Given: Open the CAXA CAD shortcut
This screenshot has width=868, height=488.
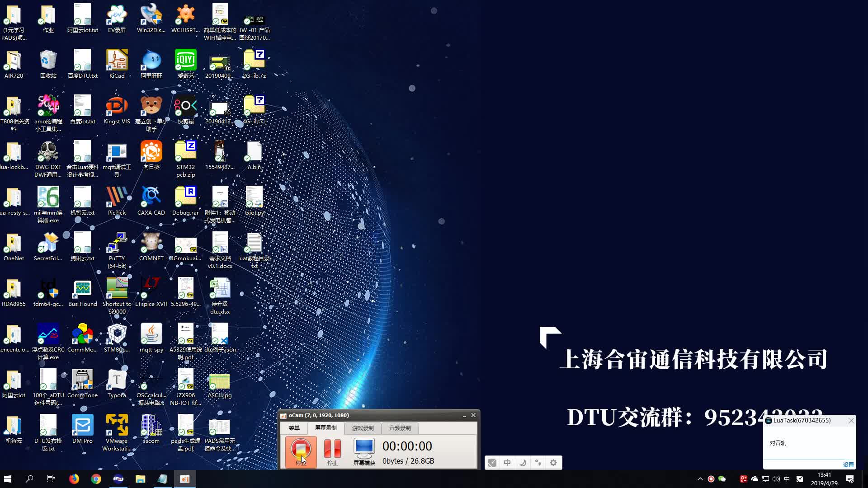Looking at the screenshot, I should 151,201.
